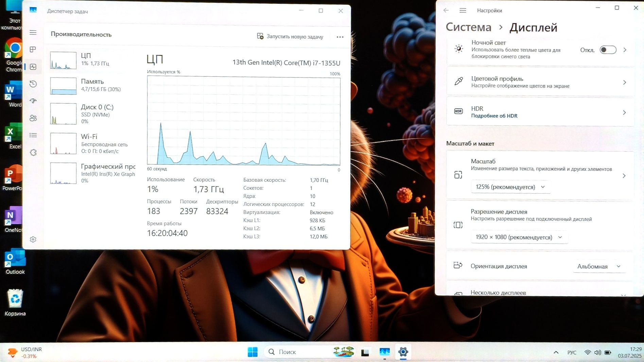Click the Поиск taskbar search field
644x362 pixels.
[310, 352]
